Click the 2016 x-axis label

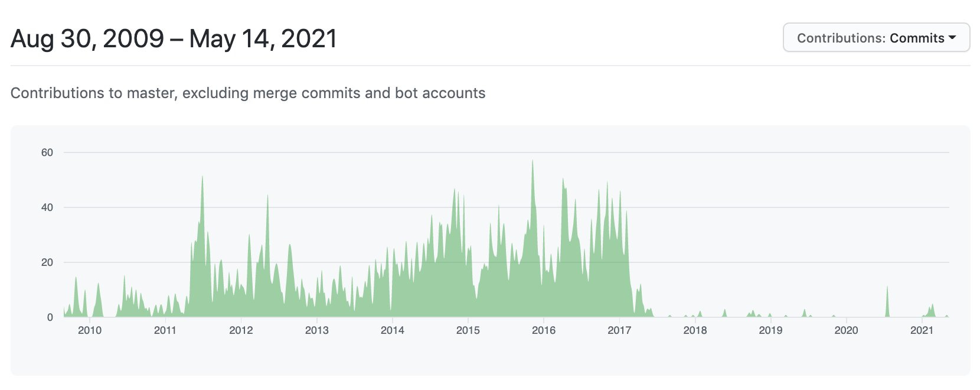point(544,330)
